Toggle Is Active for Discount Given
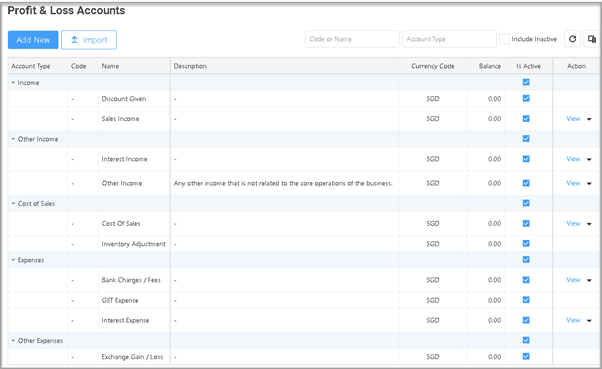Image resolution: width=602 pixels, height=369 pixels. click(526, 98)
